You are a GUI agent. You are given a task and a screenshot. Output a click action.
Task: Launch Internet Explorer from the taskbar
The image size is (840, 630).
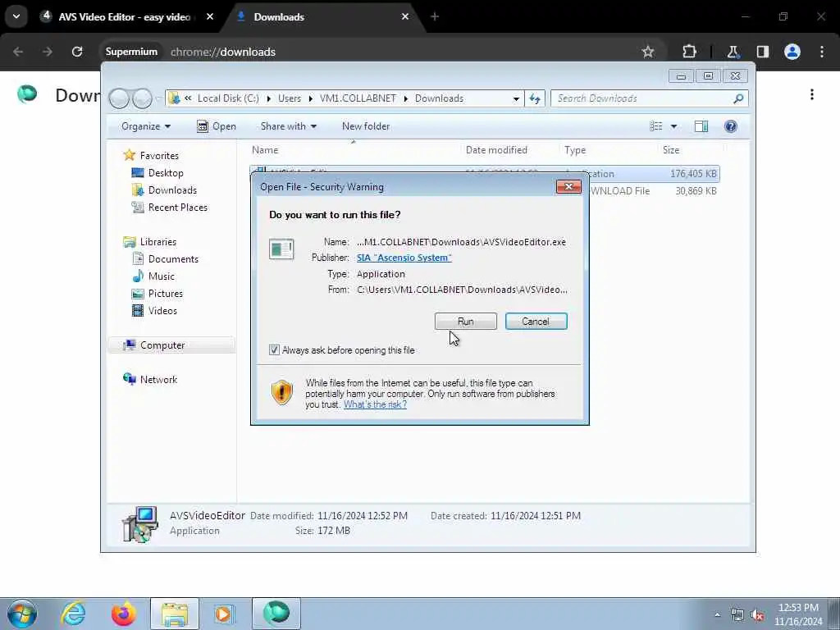[x=73, y=614]
